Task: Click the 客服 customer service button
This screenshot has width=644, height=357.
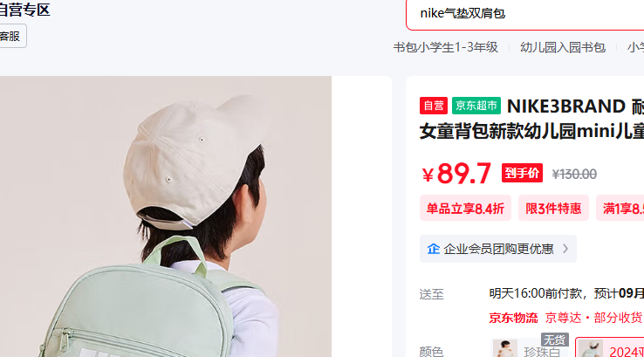Action: 11,36
